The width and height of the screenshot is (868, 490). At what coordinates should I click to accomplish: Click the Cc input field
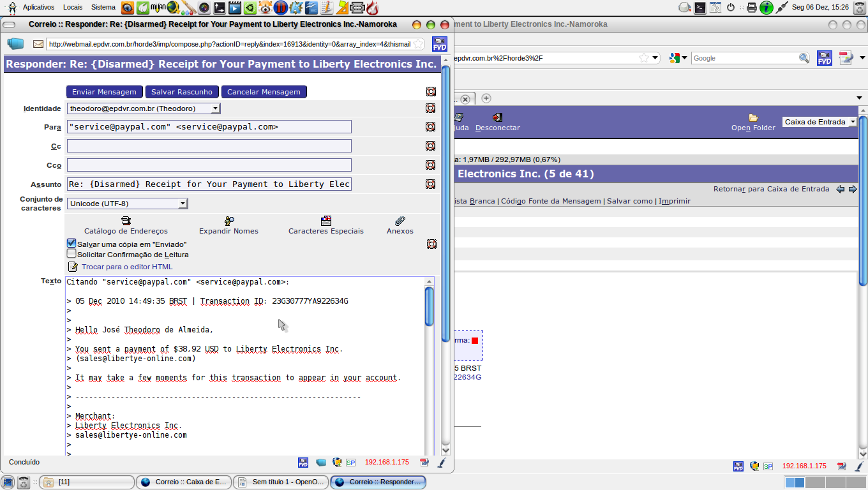tap(209, 146)
